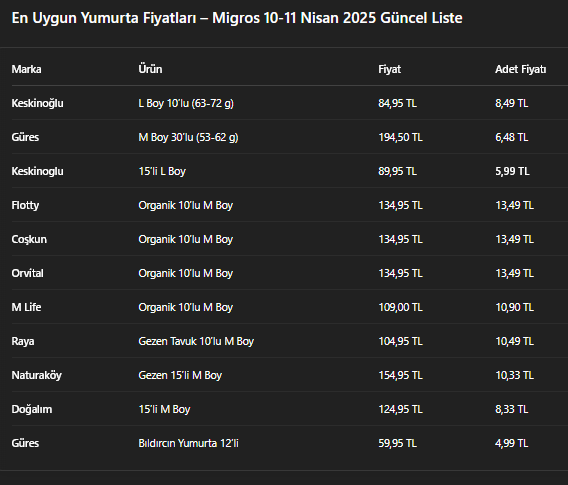
Task: Click the price '59,95 TL'
Action: (x=397, y=443)
